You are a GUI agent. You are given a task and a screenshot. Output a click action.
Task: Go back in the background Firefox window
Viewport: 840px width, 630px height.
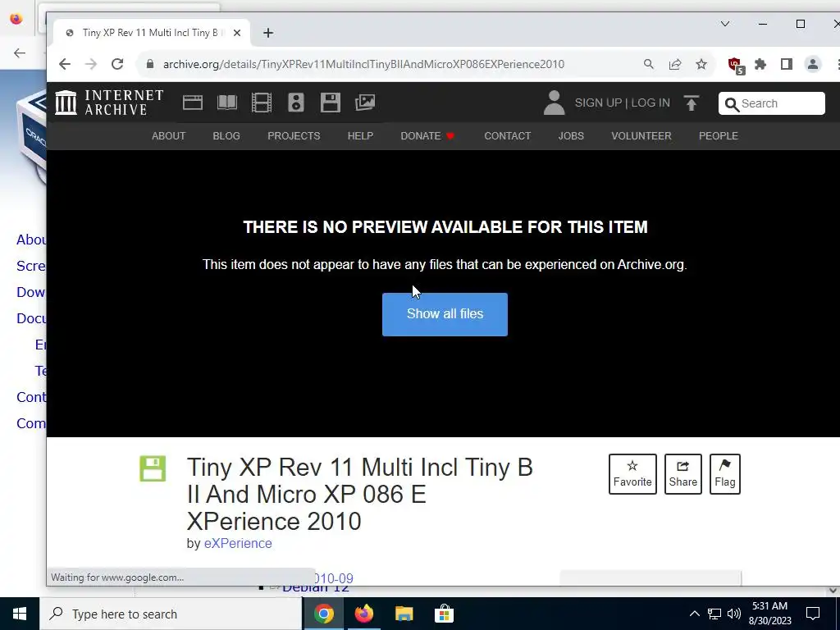point(20,52)
